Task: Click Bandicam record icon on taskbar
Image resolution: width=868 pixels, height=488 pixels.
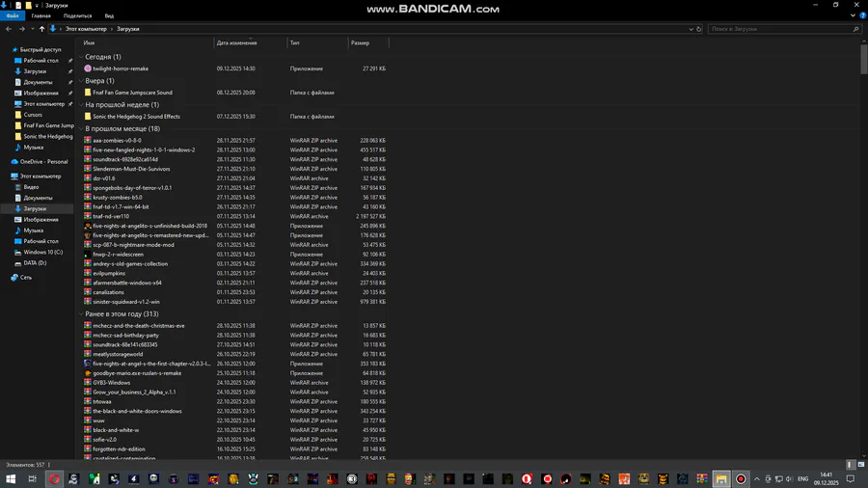Action: click(x=741, y=479)
